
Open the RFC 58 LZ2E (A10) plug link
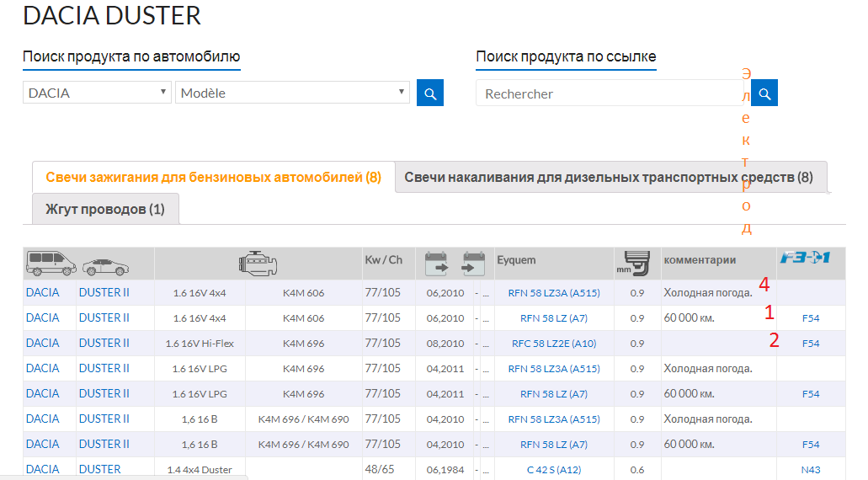point(554,344)
